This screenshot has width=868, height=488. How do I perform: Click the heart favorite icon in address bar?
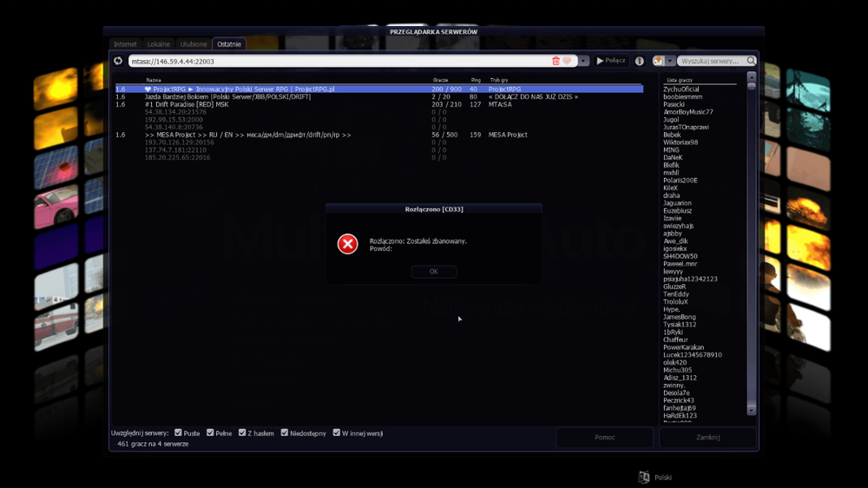pyautogui.click(x=567, y=61)
